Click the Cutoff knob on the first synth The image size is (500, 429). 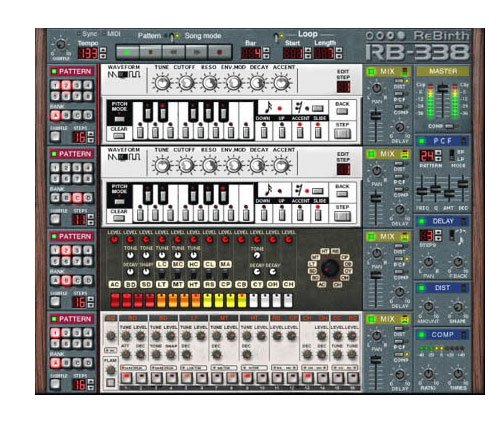click(x=186, y=83)
